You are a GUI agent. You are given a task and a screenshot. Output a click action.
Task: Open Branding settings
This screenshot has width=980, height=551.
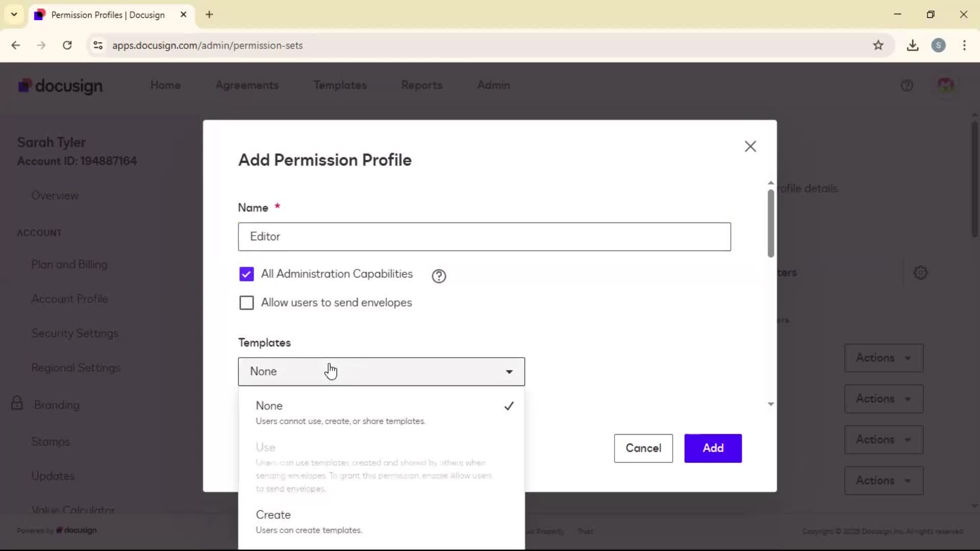point(57,405)
